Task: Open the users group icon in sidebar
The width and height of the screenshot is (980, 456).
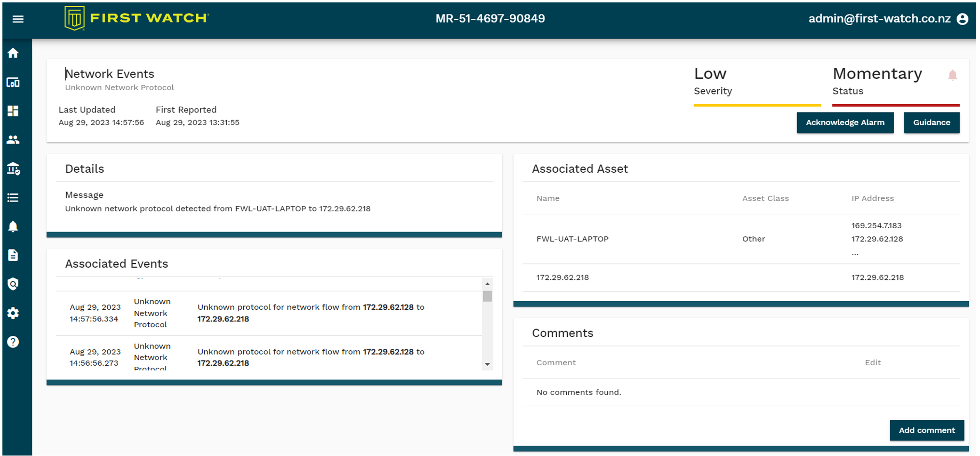Action: [13, 140]
